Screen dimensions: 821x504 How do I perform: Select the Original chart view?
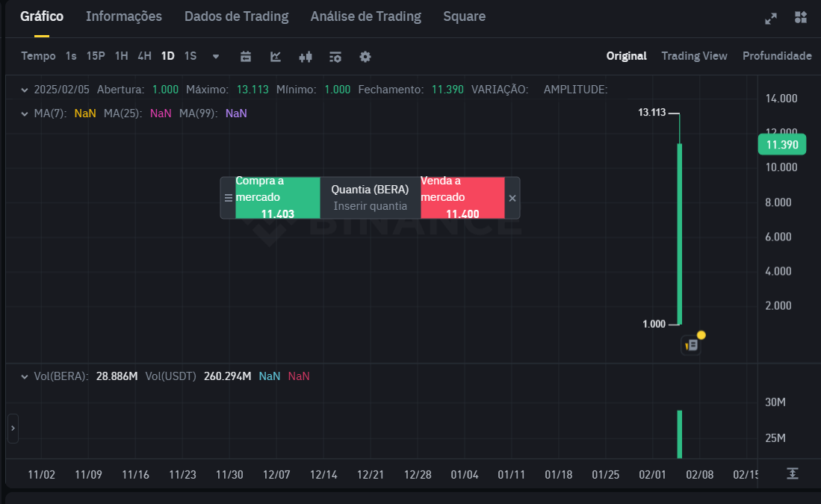coord(626,56)
